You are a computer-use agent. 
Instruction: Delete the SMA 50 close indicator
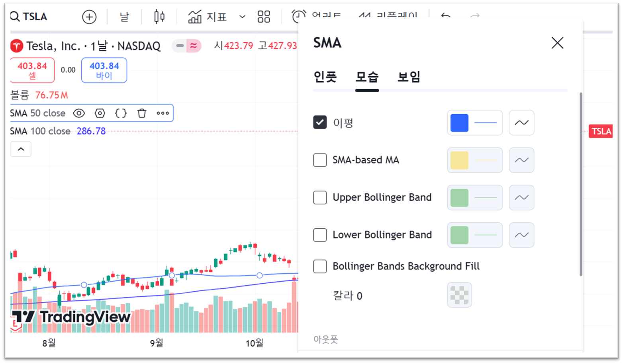pyautogui.click(x=142, y=113)
